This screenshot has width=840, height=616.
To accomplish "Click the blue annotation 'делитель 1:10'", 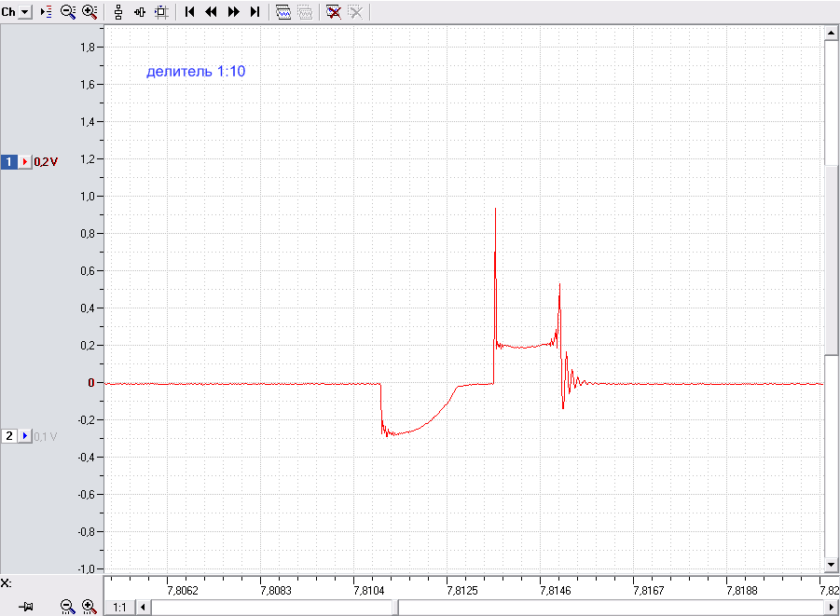I will [x=196, y=71].
